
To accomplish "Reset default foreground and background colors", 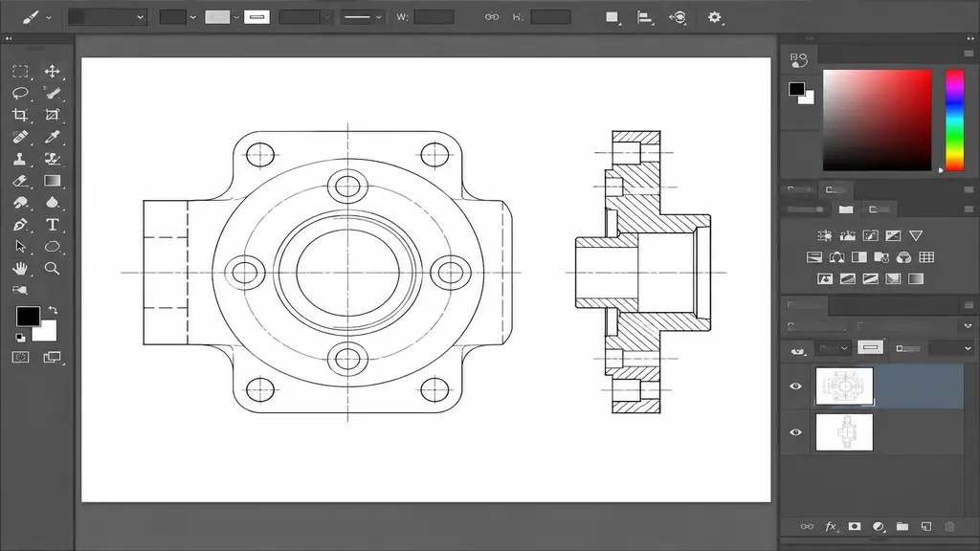I will pos(20,338).
